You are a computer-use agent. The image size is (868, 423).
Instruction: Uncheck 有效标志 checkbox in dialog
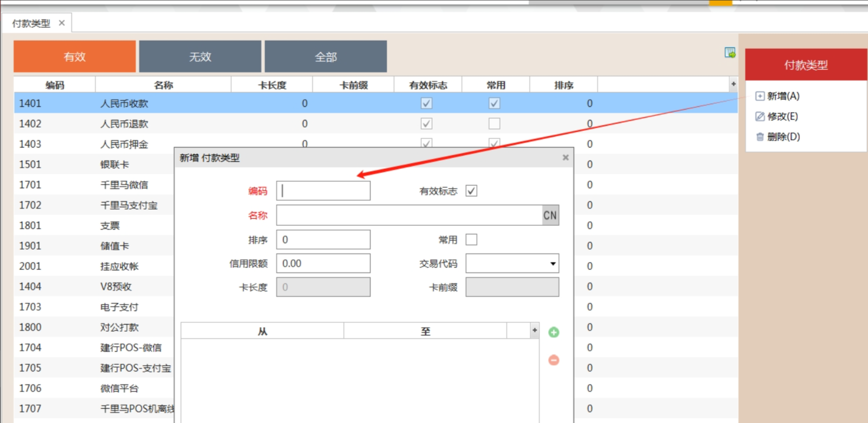(471, 191)
